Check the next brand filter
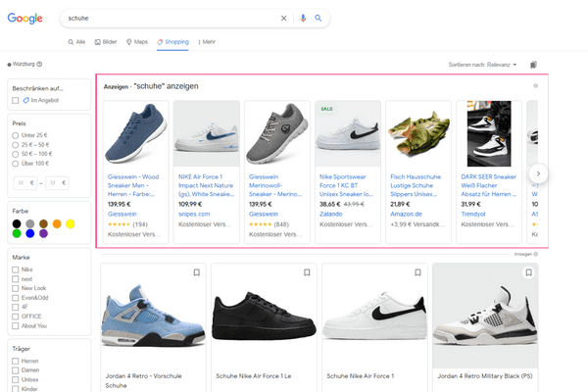Viewport: 588px width, 392px height. tap(16, 279)
